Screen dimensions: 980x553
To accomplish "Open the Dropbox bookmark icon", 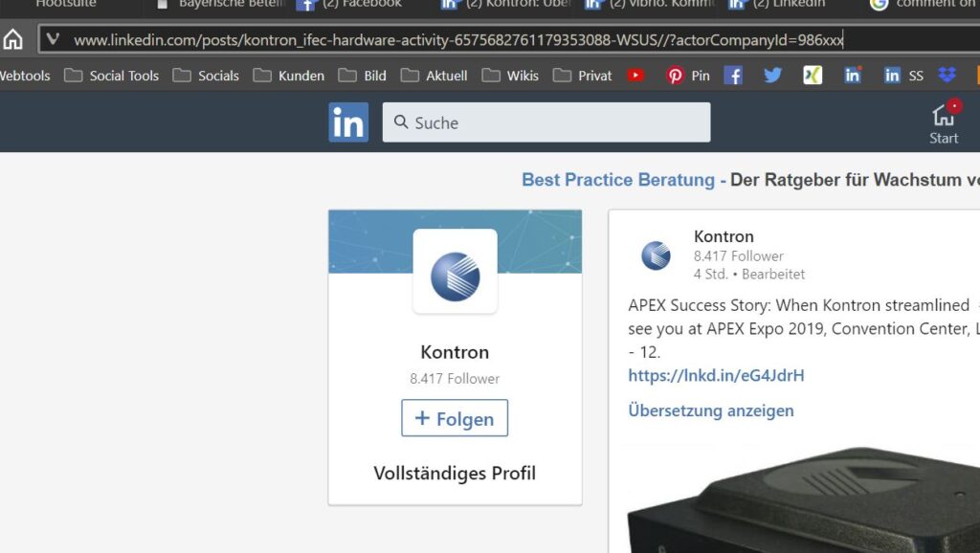I will coord(947,75).
